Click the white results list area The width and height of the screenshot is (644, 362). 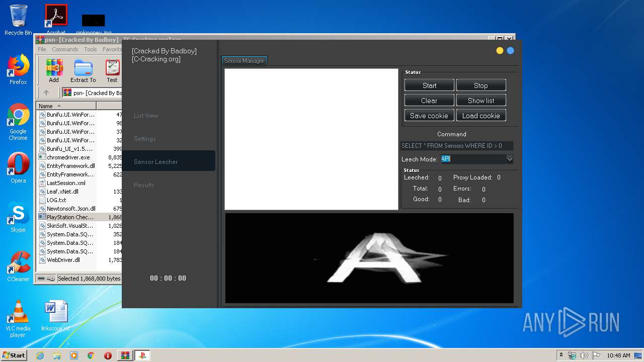311,139
